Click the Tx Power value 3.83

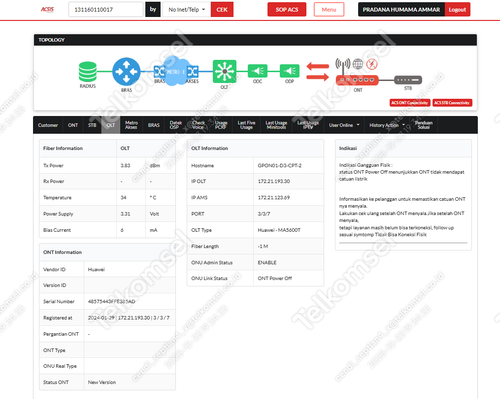125,165
